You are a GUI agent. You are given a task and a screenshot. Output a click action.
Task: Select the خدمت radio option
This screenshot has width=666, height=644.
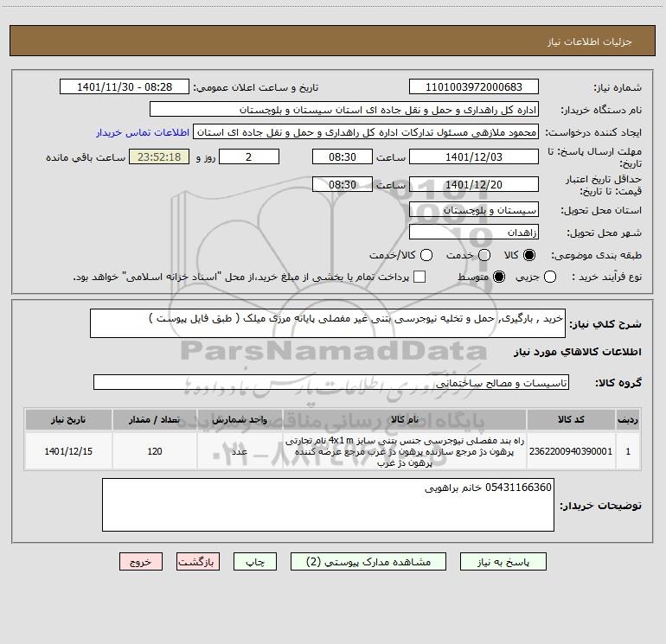pyautogui.click(x=484, y=255)
